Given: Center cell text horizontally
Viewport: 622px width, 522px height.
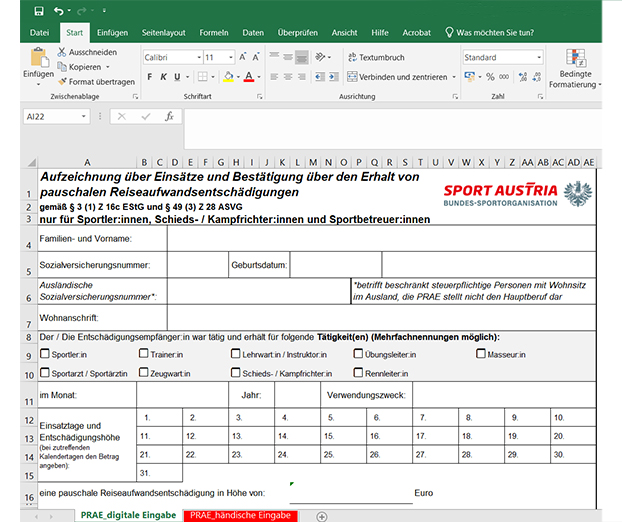Looking at the screenshot, I should 288,77.
